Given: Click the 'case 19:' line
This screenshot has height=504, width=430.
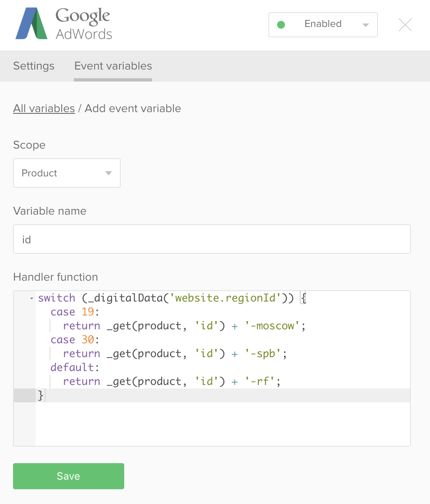Looking at the screenshot, I should [x=75, y=312].
